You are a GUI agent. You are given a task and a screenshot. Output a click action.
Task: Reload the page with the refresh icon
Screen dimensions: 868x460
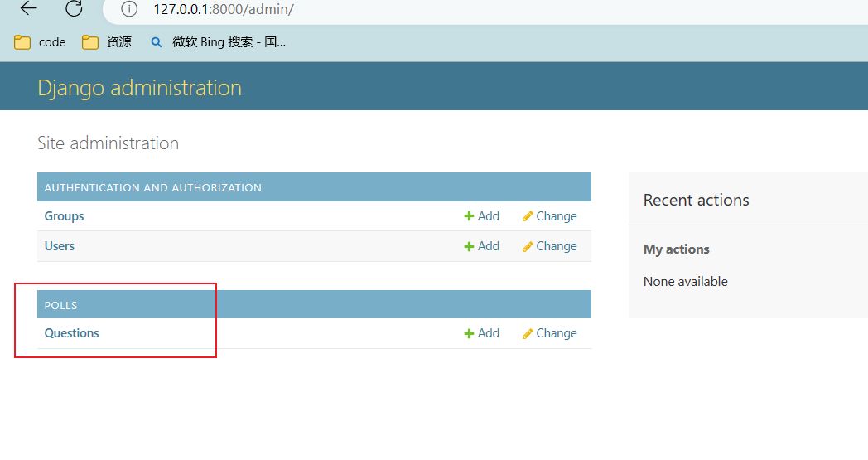tap(74, 9)
